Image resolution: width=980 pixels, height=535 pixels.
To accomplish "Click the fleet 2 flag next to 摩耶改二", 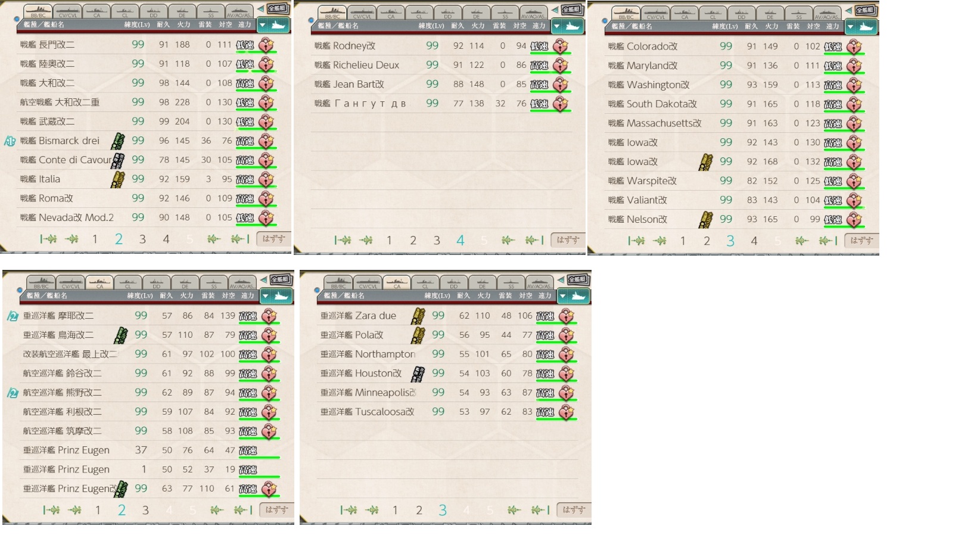I will pyautogui.click(x=13, y=316).
